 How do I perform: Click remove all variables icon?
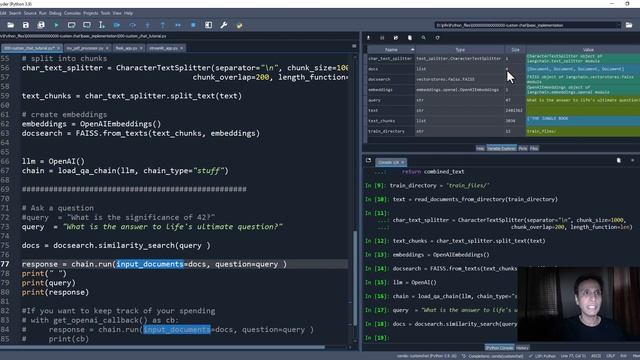tap(409, 38)
